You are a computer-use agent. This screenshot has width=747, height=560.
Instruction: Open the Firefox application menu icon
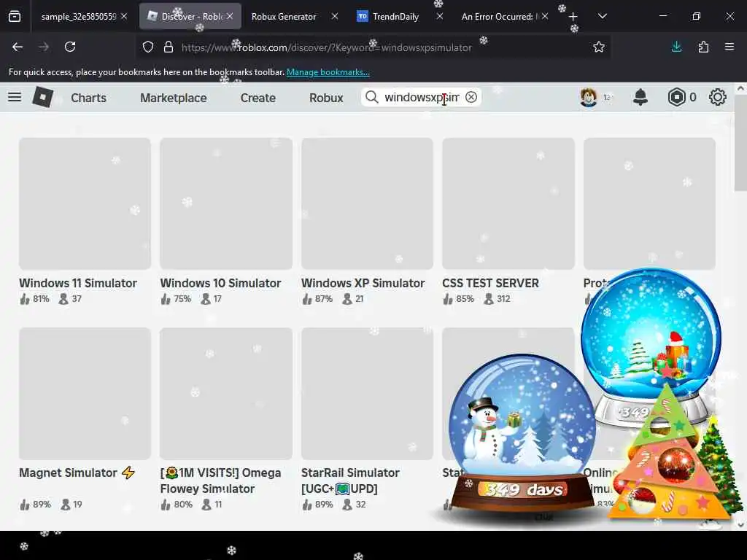click(x=729, y=47)
